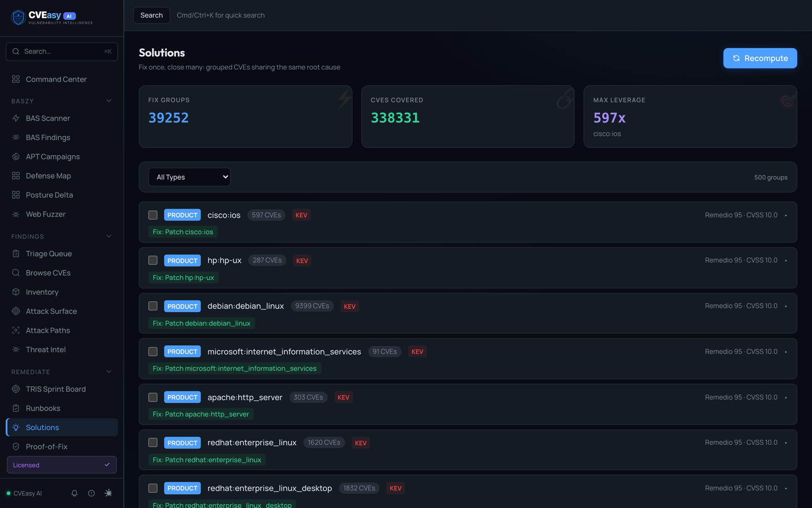Select microsoft:internet_information_services checkbox

153,351
